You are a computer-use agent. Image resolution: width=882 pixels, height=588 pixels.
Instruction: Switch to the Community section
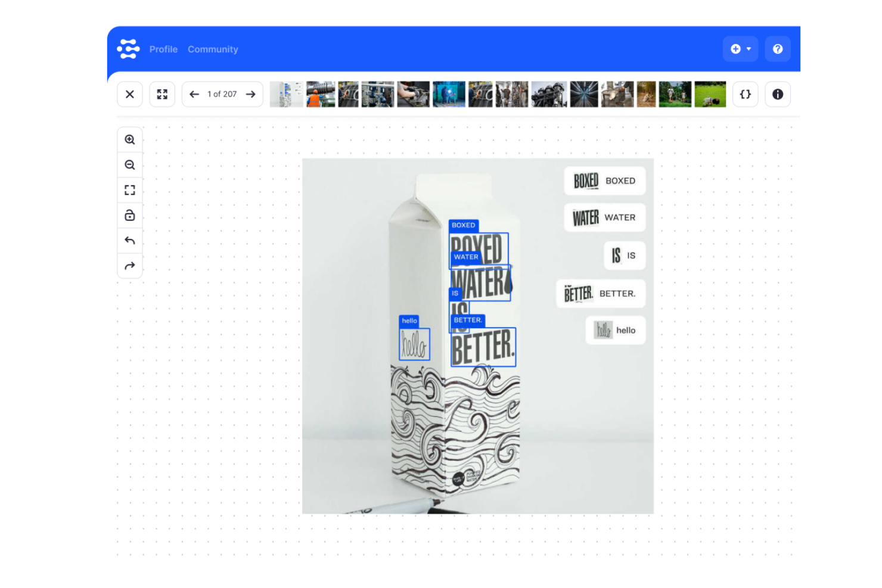pyautogui.click(x=213, y=49)
